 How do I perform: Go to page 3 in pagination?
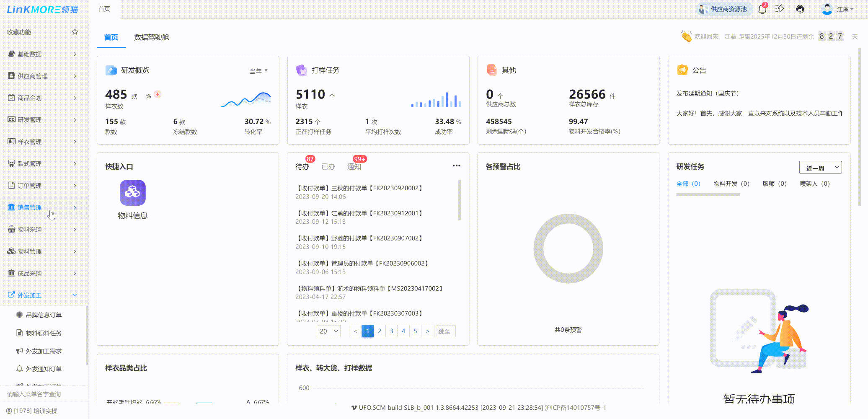pos(391,331)
